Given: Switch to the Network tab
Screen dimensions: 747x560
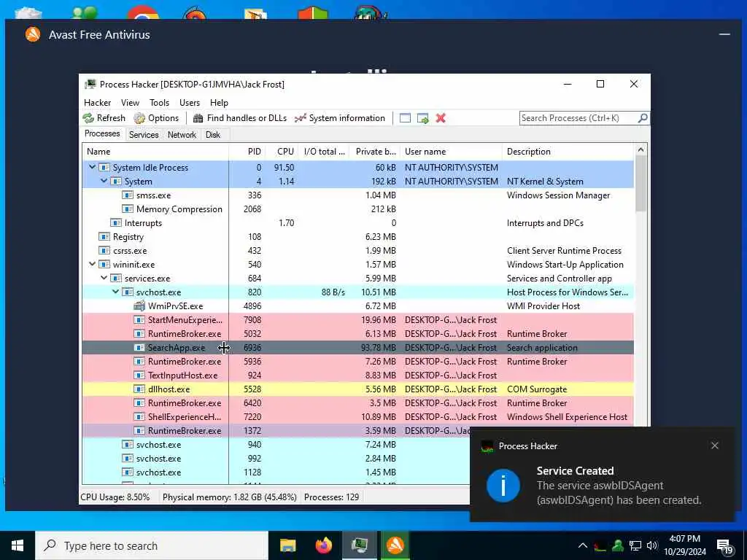Looking at the screenshot, I should click(x=182, y=135).
